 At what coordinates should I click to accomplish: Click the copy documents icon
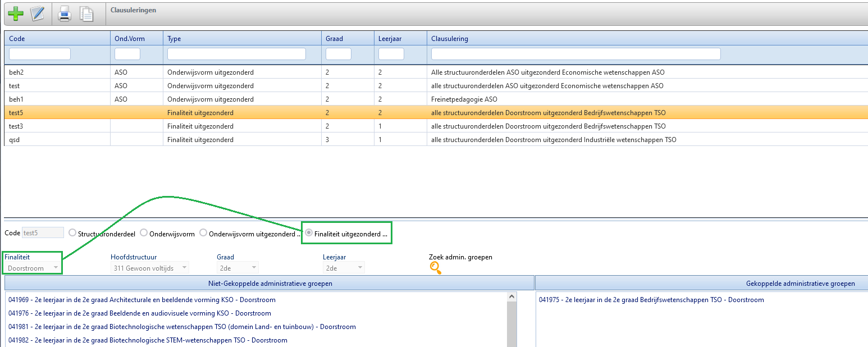click(86, 13)
